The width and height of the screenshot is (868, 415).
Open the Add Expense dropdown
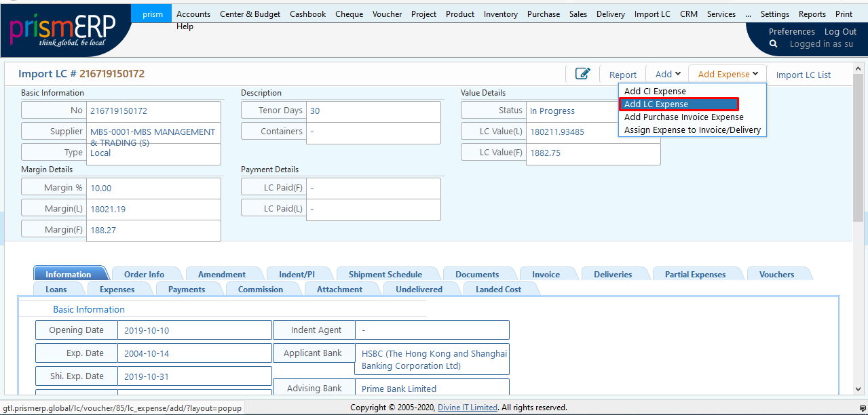point(727,73)
